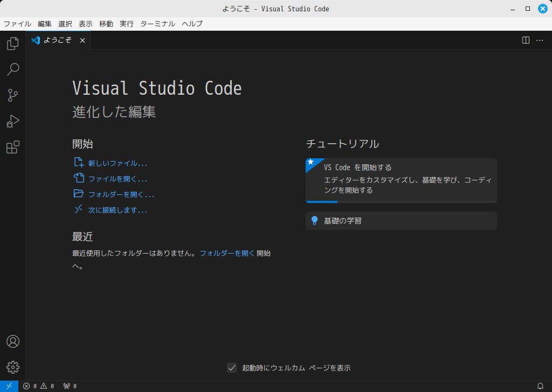Open the Explorer view in activity bar
The height and width of the screenshot is (392, 552).
[x=12, y=44]
